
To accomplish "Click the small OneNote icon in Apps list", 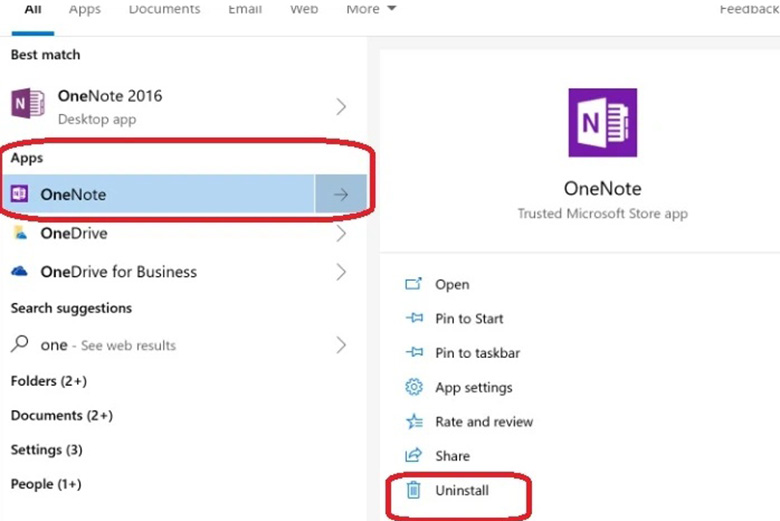I will tap(19, 194).
